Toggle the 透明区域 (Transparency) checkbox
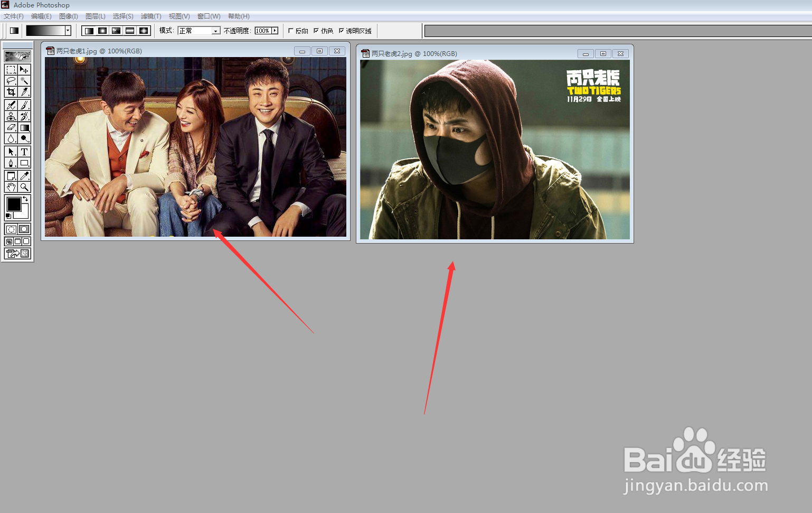 (342, 31)
